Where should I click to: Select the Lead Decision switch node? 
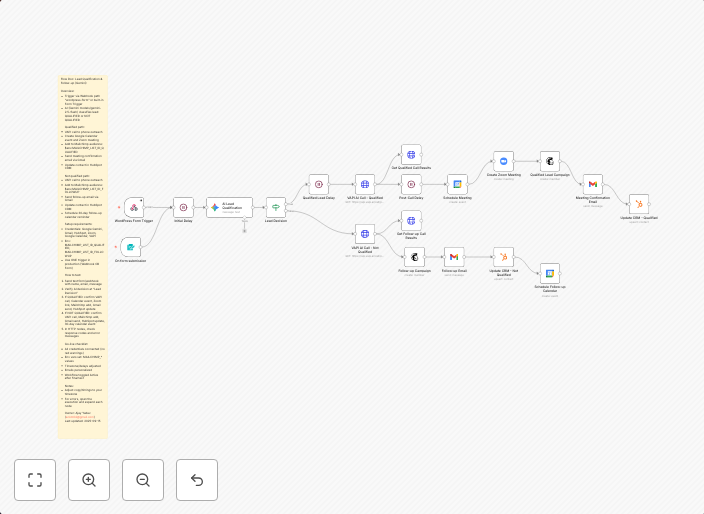click(276, 207)
